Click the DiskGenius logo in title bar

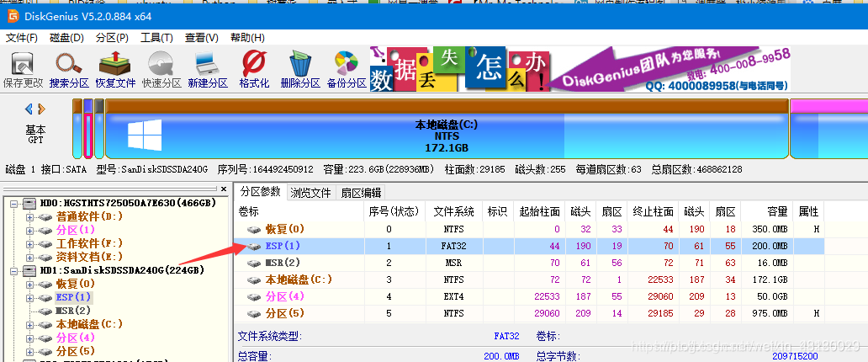pos(12,17)
